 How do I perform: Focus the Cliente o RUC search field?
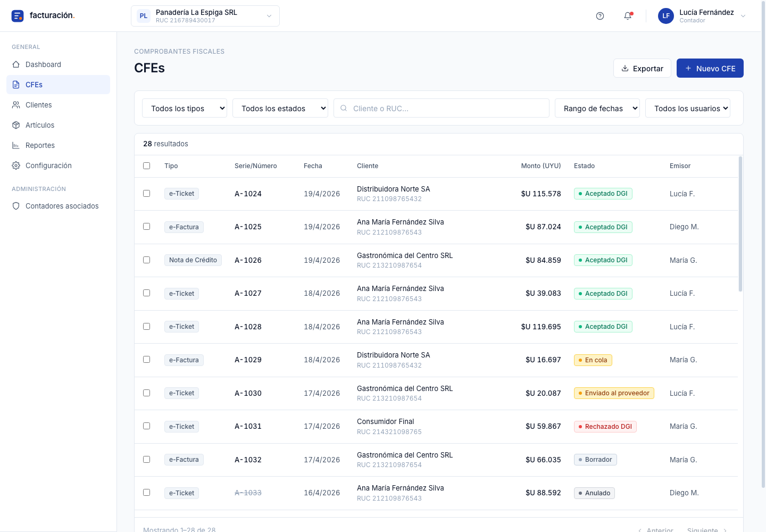442,108
